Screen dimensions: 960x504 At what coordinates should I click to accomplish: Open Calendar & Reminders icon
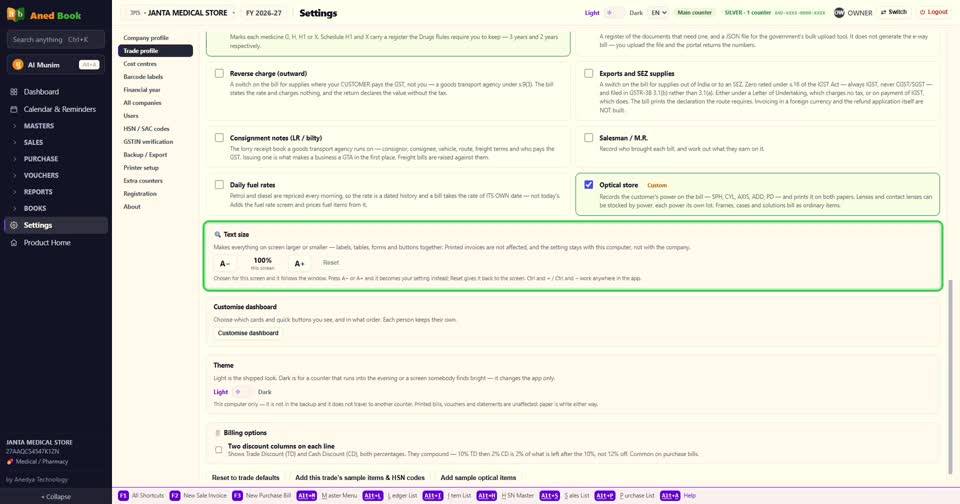13,109
